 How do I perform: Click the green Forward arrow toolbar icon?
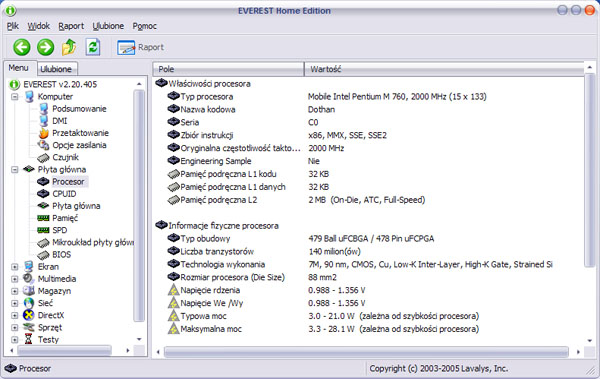pos(45,47)
